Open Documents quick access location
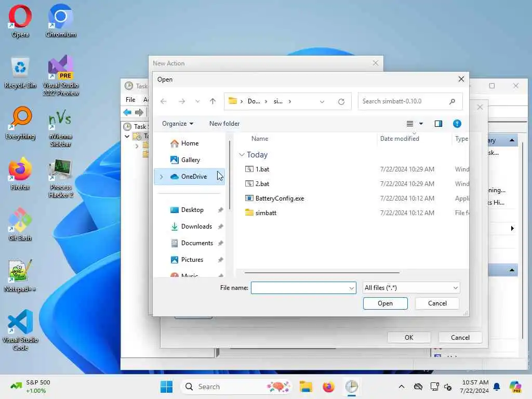The height and width of the screenshot is (399, 532). coord(189,243)
